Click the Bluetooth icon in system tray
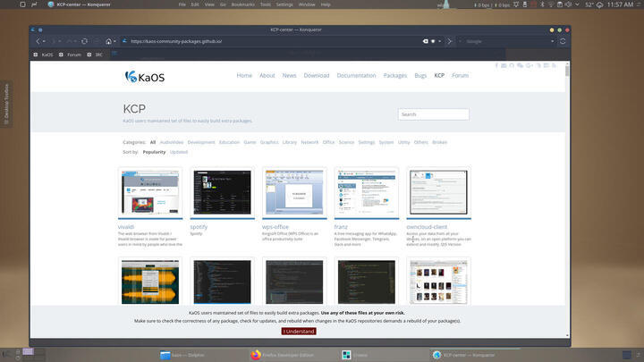Screen dimensions: 644x362 pyautogui.click(x=542, y=4)
